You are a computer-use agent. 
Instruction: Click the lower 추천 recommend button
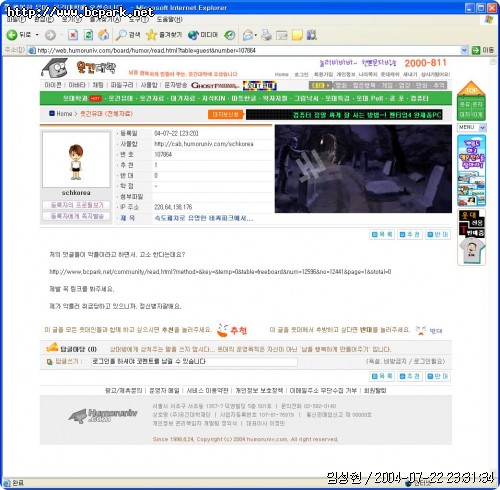410,376
